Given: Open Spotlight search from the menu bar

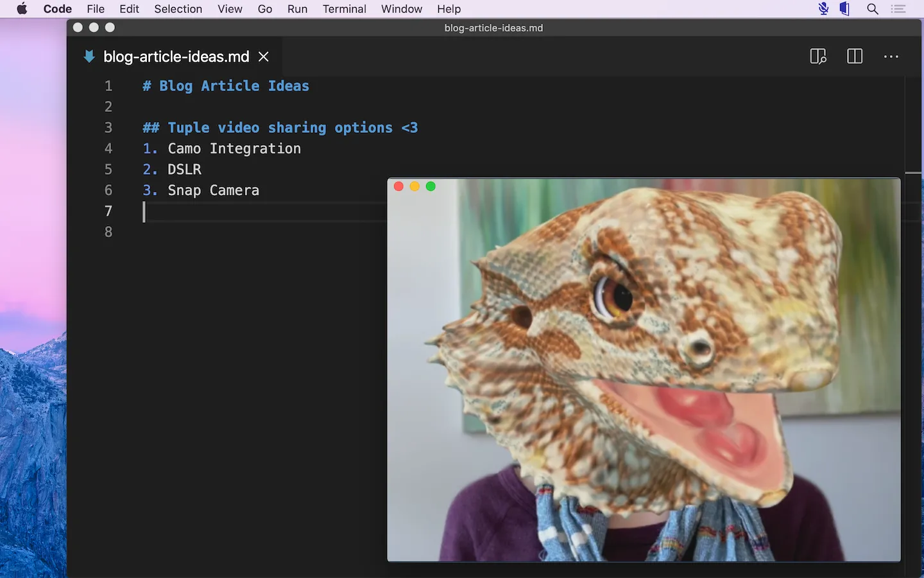Looking at the screenshot, I should 873,9.
